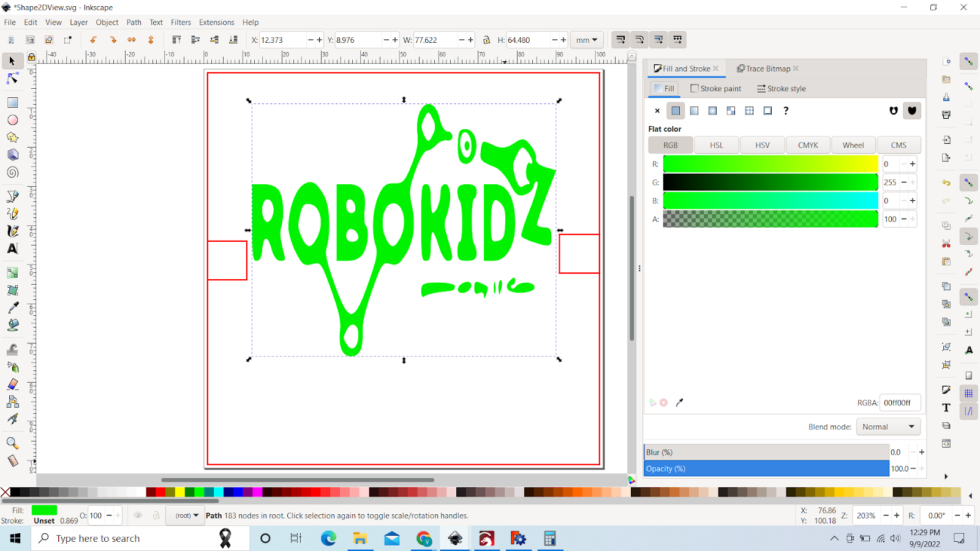Viewport: 980px width, 551px height.
Task: Set fill to No paint
Action: pos(657,111)
